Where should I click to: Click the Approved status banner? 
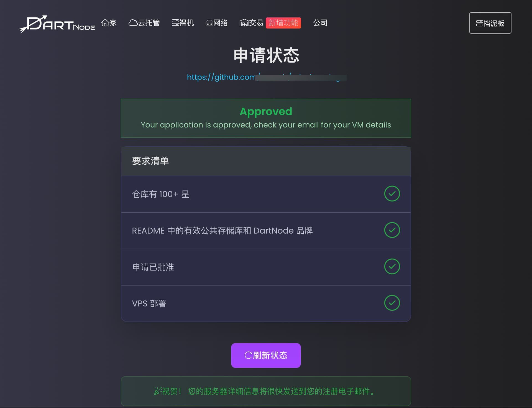pyautogui.click(x=266, y=118)
